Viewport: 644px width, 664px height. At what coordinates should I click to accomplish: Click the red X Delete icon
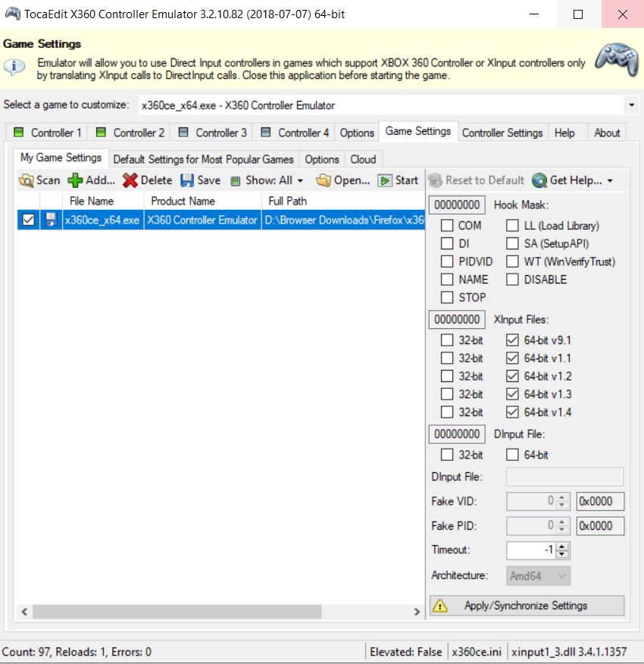coord(130,180)
